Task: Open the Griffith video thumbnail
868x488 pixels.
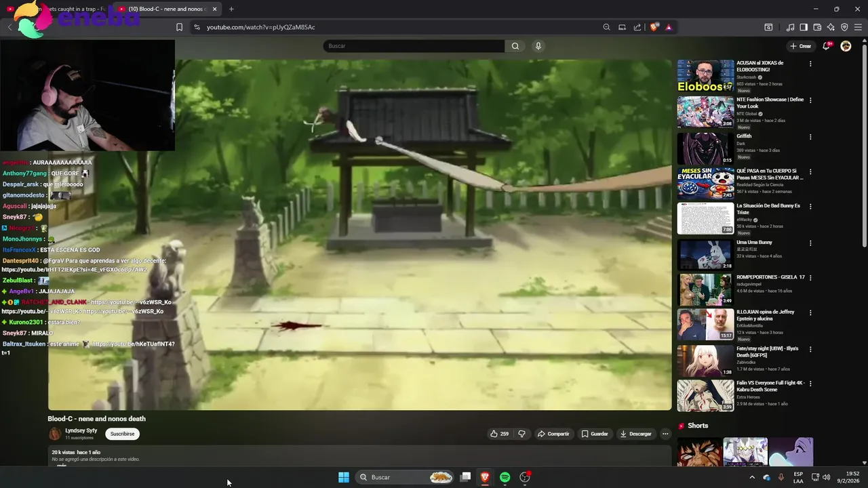Action: pos(705,148)
